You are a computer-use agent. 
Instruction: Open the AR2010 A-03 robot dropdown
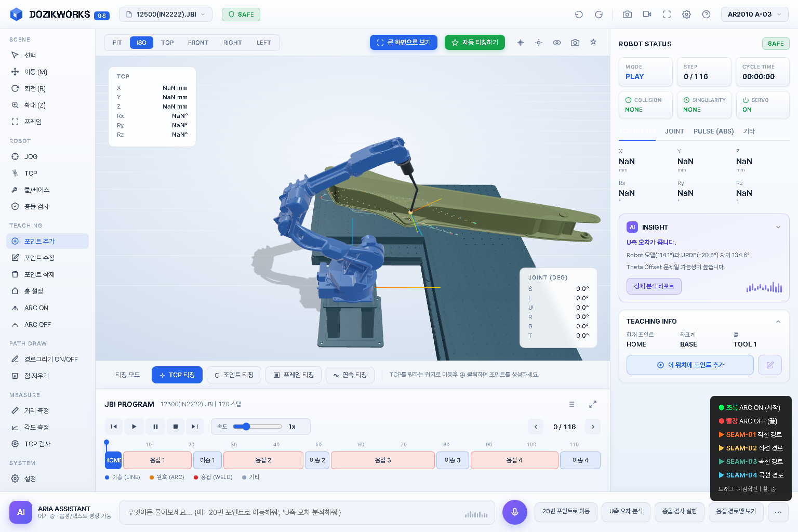(x=755, y=15)
